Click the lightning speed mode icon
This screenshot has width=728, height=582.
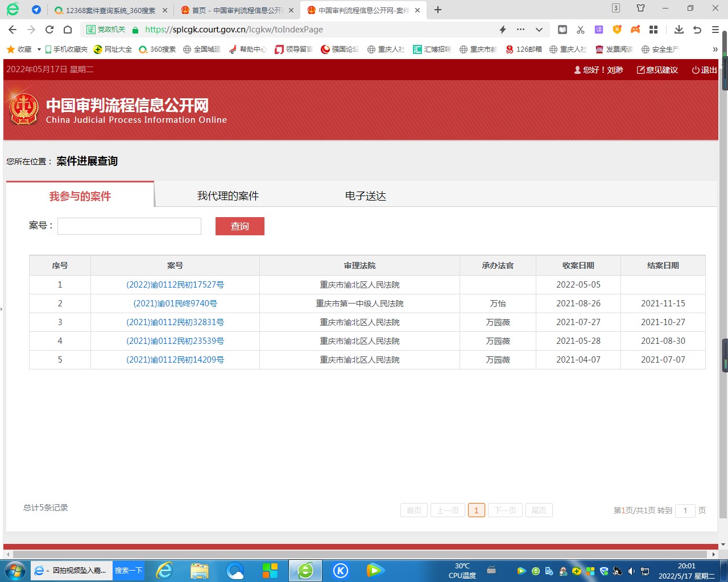coord(503,30)
